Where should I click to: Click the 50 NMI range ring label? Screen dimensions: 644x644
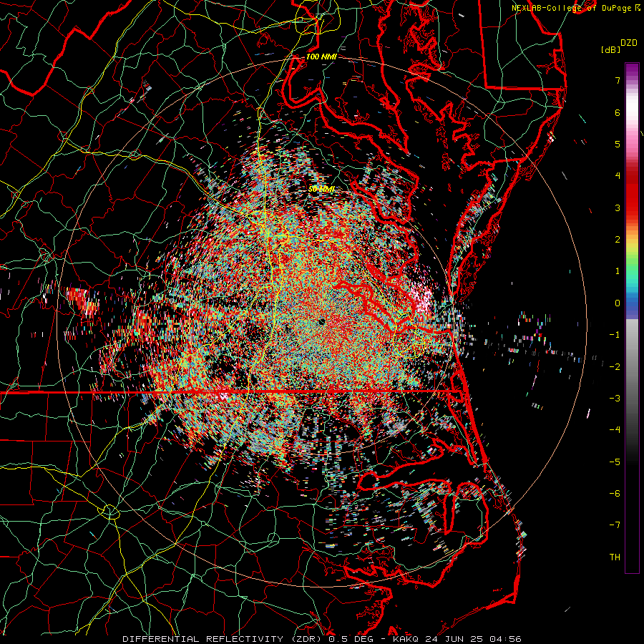click(x=321, y=189)
